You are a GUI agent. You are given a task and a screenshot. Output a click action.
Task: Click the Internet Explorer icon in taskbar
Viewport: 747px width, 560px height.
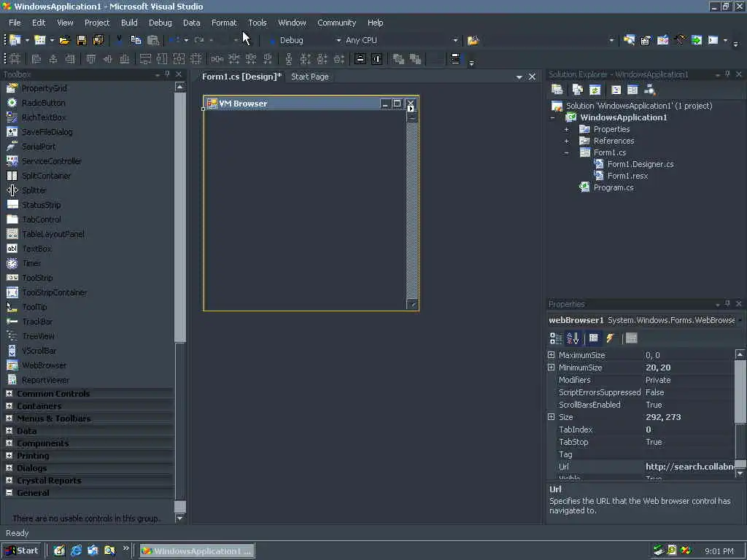[x=76, y=551]
